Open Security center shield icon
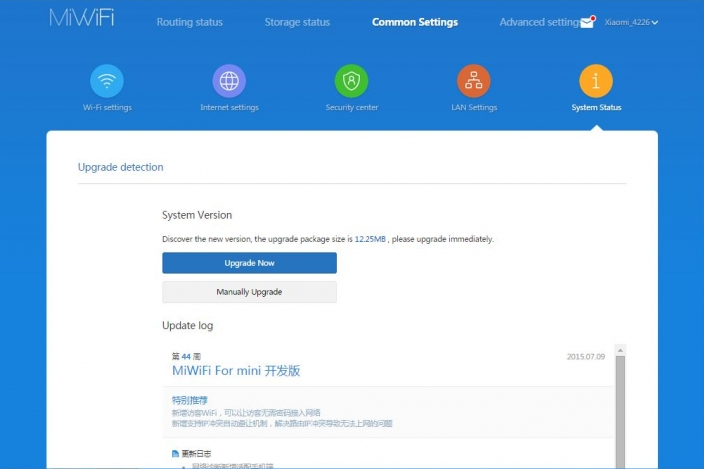 (352, 81)
